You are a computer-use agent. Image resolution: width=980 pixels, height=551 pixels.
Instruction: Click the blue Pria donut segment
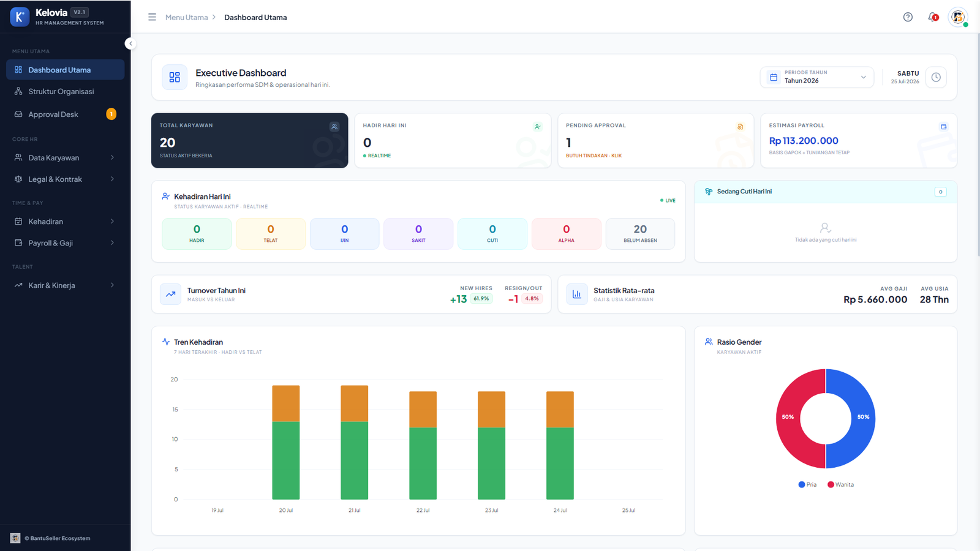[x=863, y=419]
